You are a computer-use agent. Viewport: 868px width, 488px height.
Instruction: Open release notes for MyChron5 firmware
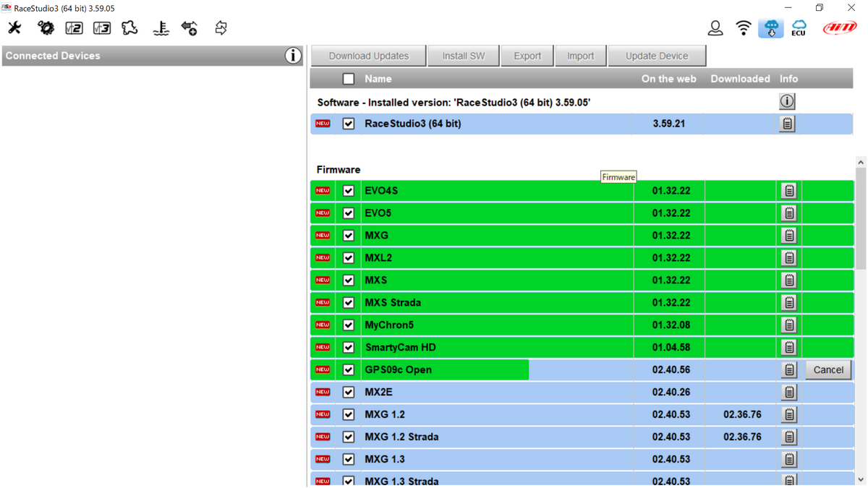click(x=789, y=325)
